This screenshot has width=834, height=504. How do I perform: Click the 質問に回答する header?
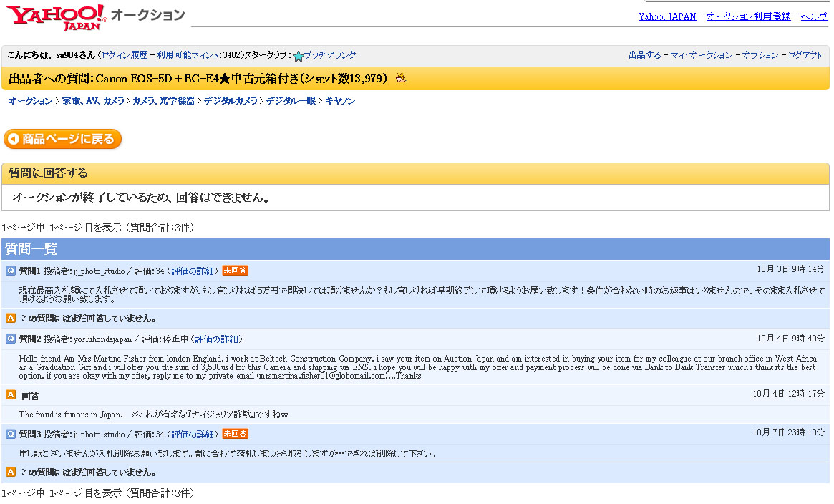[415, 173]
